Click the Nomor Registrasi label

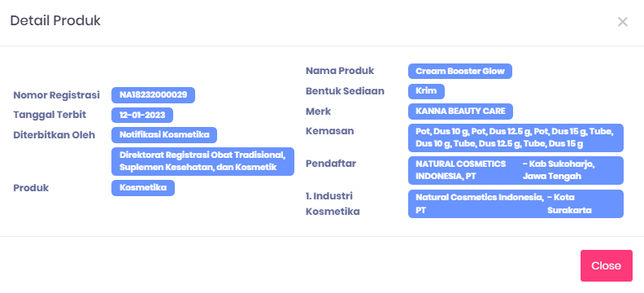[x=56, y=95]
